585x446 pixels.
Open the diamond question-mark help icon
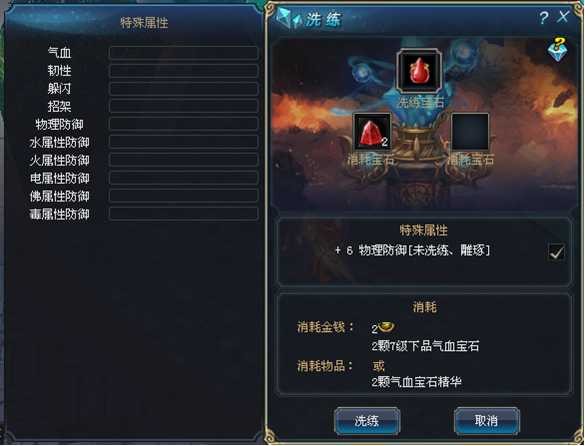click(558, 49)
